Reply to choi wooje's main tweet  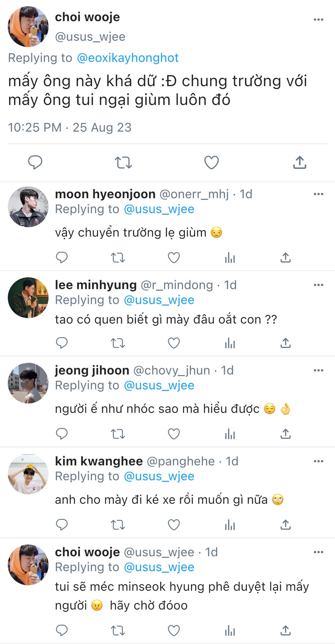pyautogui.click(x=35, y=162)
